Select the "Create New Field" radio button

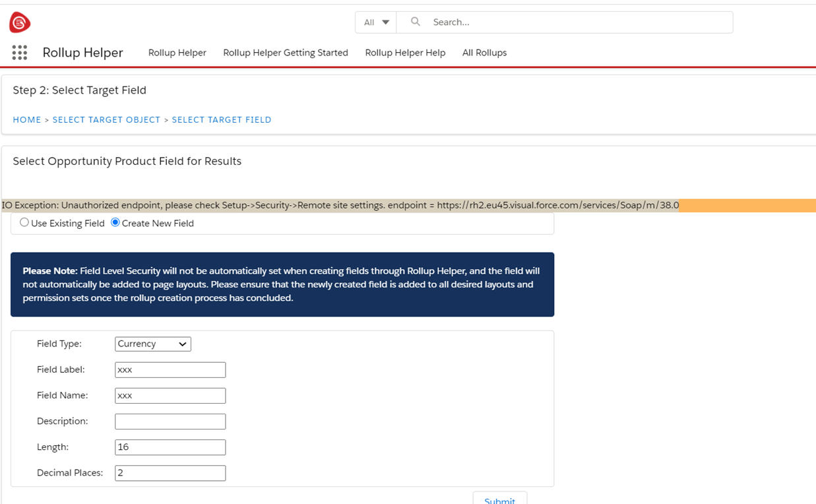pyautogui.click(x=115, y=223)
